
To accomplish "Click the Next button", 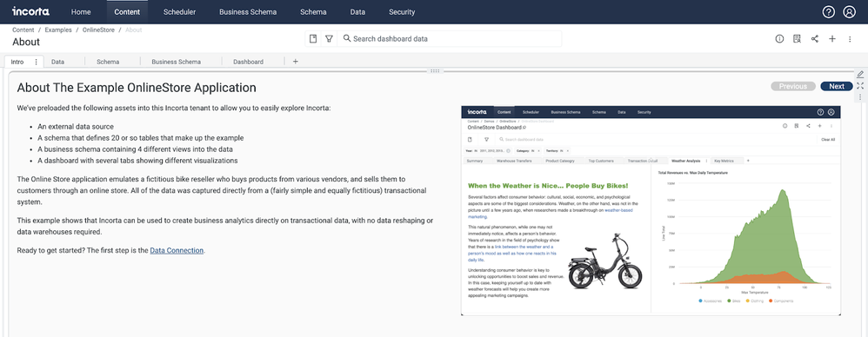I will 837,86.
